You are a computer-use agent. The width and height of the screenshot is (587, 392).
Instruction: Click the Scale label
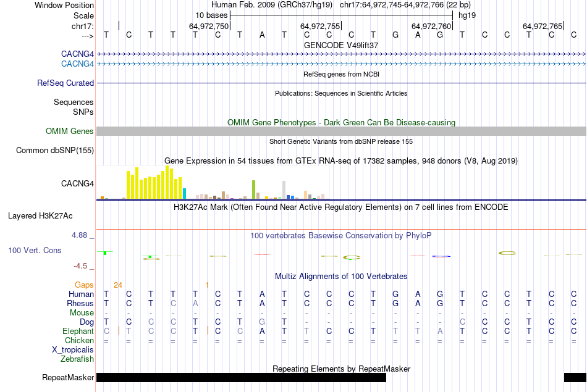(x=83, y=15)
